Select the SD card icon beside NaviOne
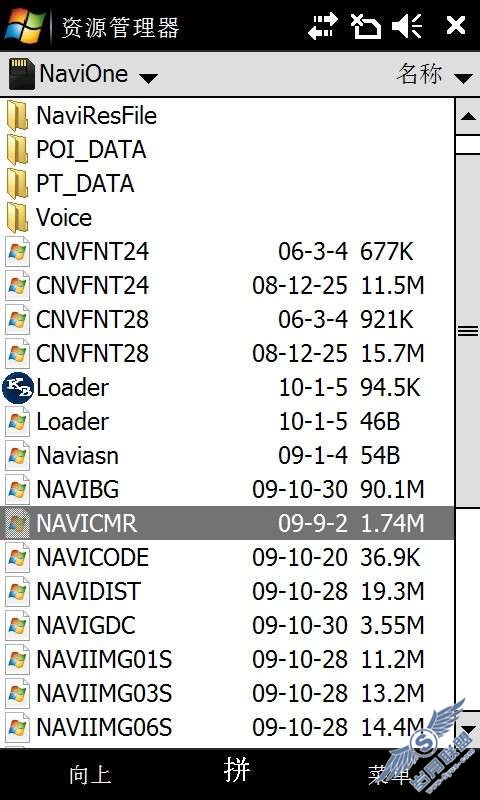 [x=21, y=74]
